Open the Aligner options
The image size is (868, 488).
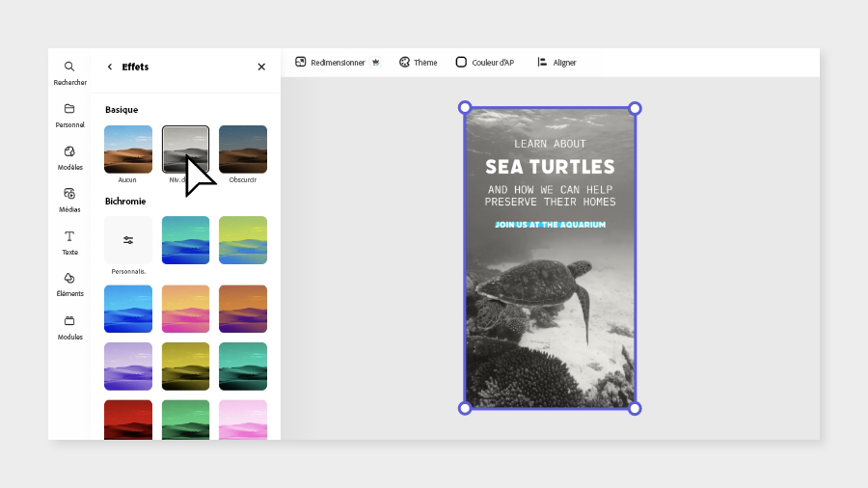pos(556,63)
